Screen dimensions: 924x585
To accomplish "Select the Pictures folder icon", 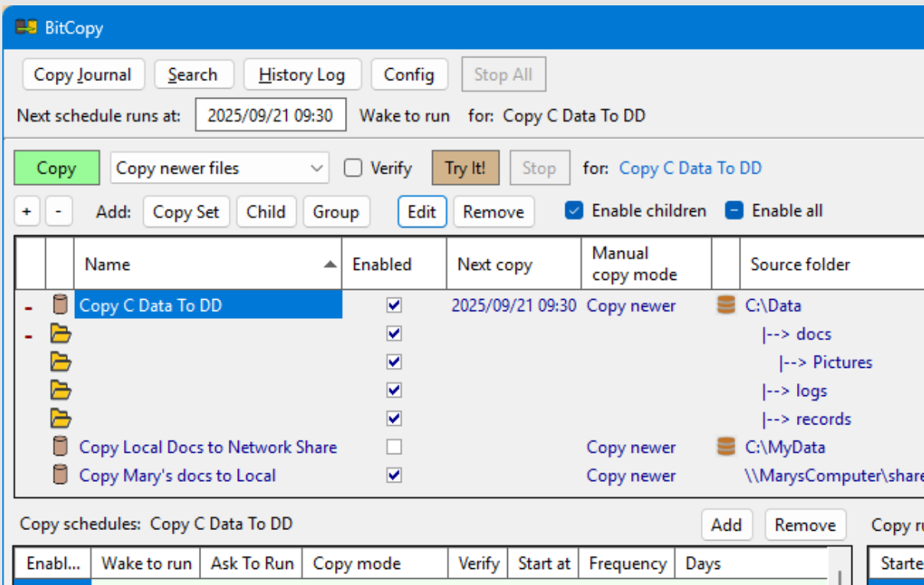I will click(60, 361).
